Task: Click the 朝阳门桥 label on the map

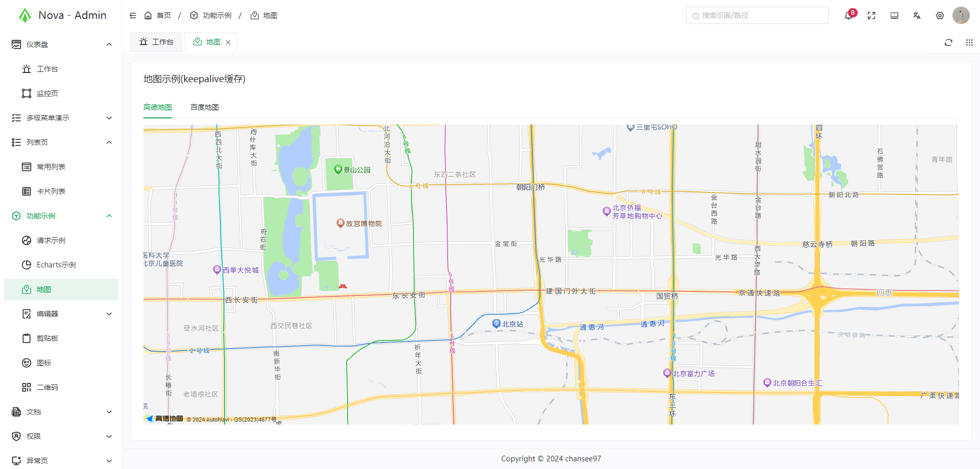Action: pyautogui.click(x=531, y=187)
